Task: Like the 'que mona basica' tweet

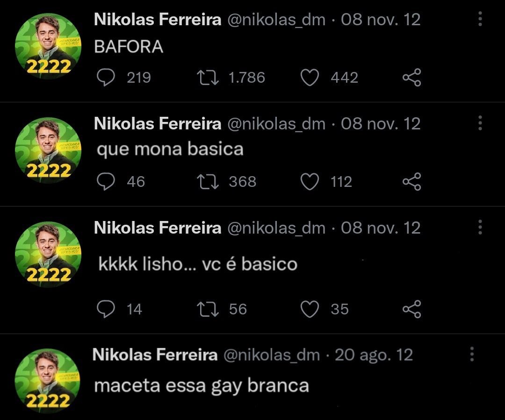Action: tap(309, 182)
